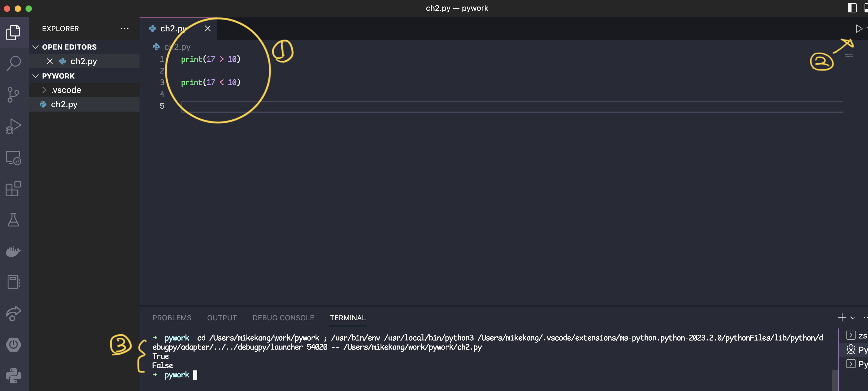Open Docker view in activity bar
This screenshot has width=868, height=391.
pyautogui.click(x=14, y=251)
